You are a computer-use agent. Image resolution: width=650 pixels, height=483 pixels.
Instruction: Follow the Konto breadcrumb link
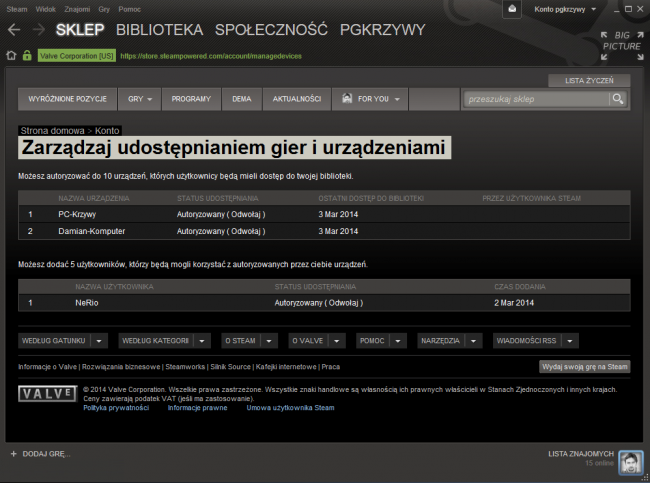107,131
